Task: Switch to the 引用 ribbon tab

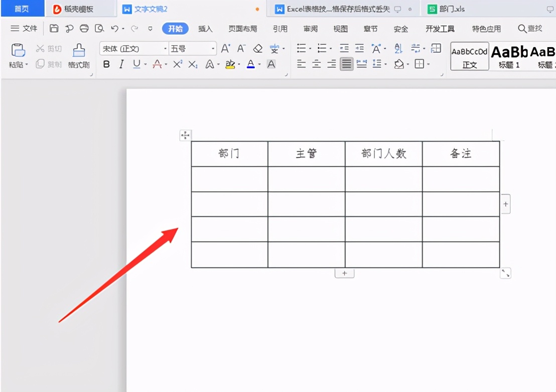Action: [x=280, y=29]
